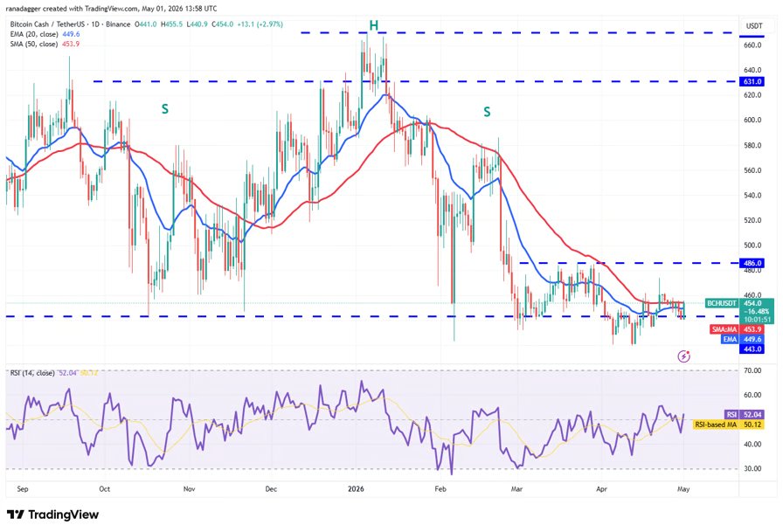The image size is (783, 532).
Task: Click the left S shoulder label
Action: pyautogui.click(x=165, y=109)
